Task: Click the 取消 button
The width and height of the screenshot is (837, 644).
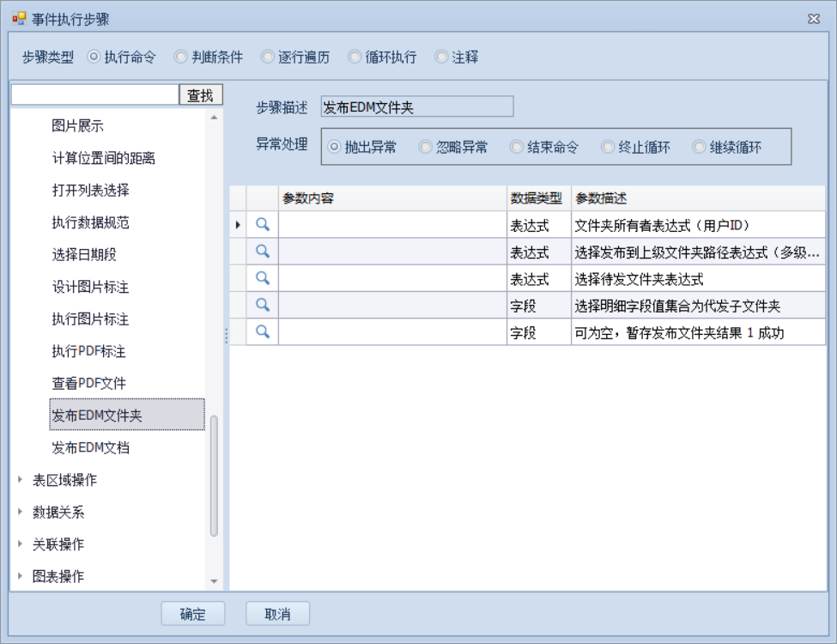Action: [x=277, y=614]
